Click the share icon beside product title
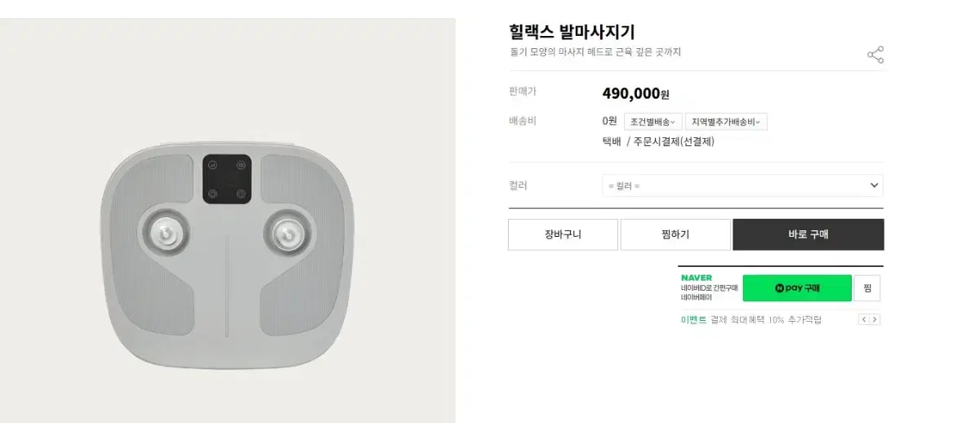Image resolution: width=980 pixels, height=423 pixels. [x=875, y=55]
